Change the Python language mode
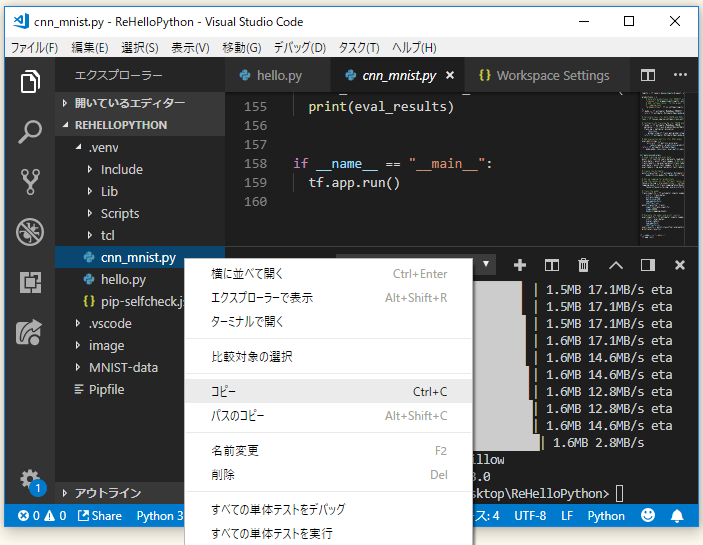The height and width of the screenshot is (545, 703). click(606, 516)
